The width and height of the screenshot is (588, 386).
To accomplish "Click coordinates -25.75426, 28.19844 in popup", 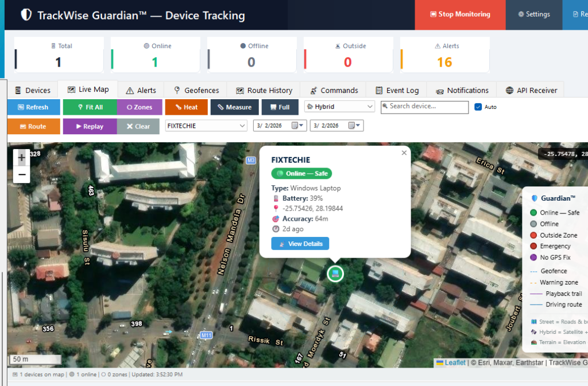I will (313, 209).
